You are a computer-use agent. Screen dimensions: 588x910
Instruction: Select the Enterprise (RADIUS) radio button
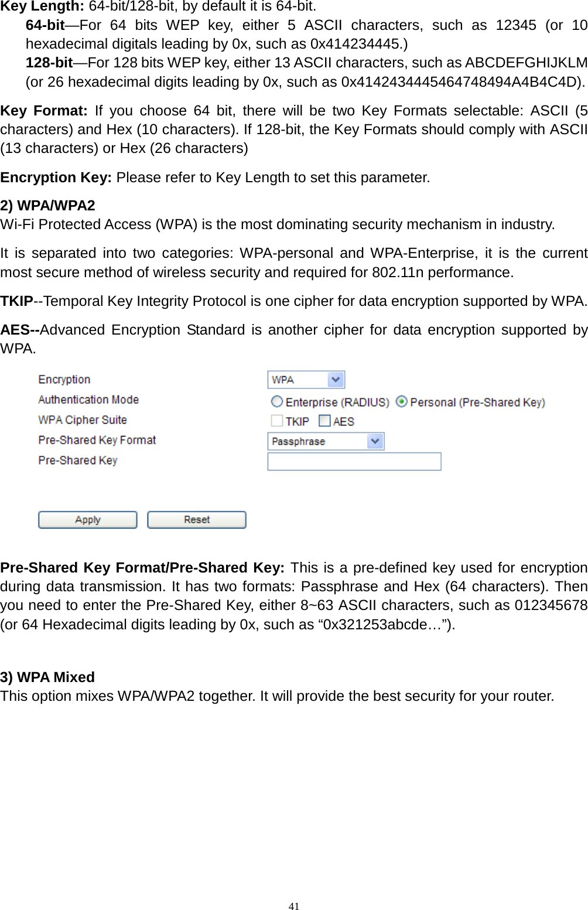click(277, 401)
